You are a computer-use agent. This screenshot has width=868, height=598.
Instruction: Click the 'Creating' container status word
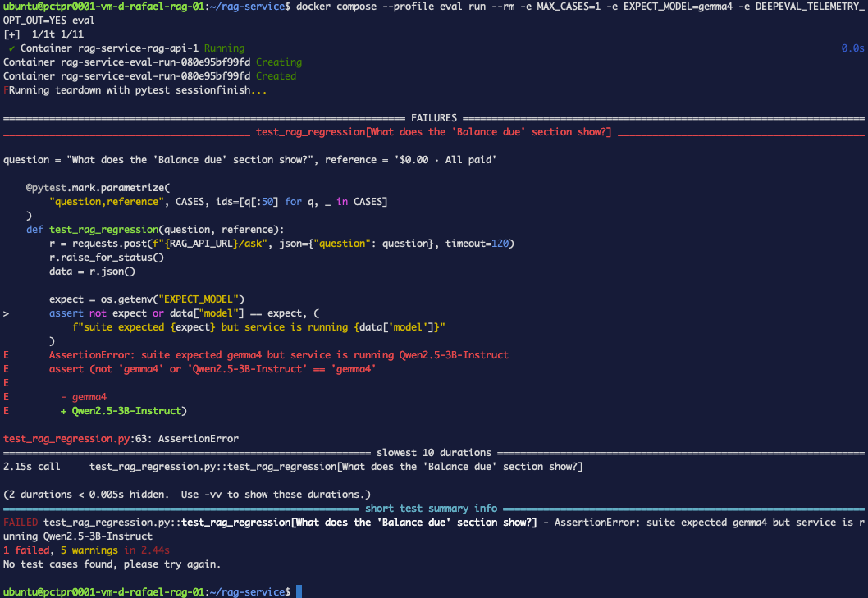click(278, 62)
